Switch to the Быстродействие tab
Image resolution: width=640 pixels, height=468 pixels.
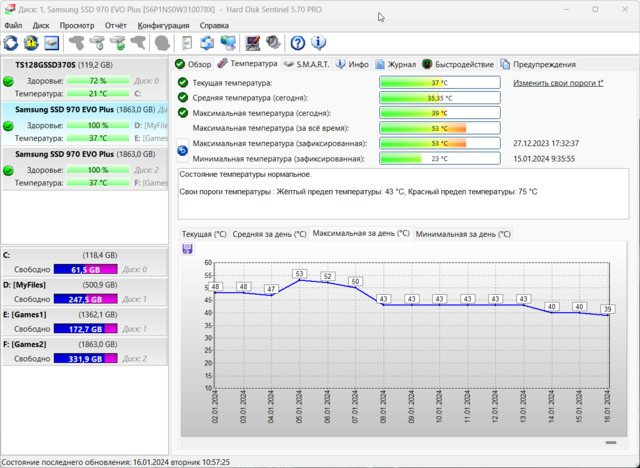pyautogui.click(x=464, y=64)
